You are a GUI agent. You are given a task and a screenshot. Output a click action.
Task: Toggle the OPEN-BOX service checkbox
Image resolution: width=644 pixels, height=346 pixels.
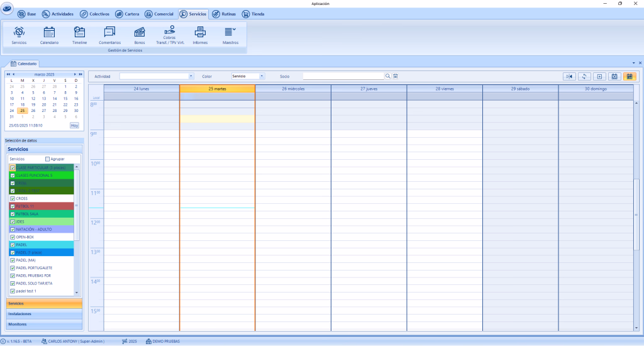[x=13, y=237]
